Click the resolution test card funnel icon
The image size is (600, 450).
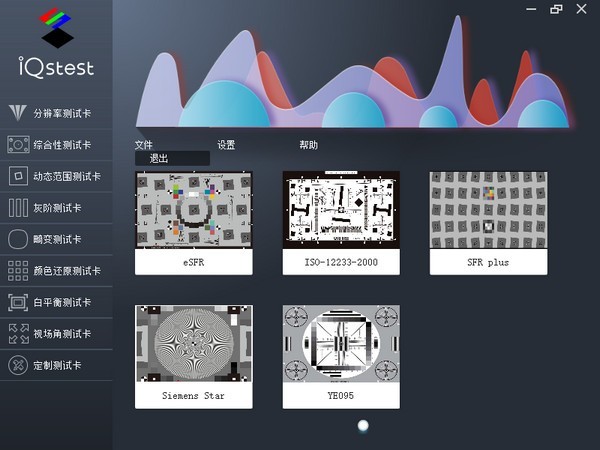18,113
